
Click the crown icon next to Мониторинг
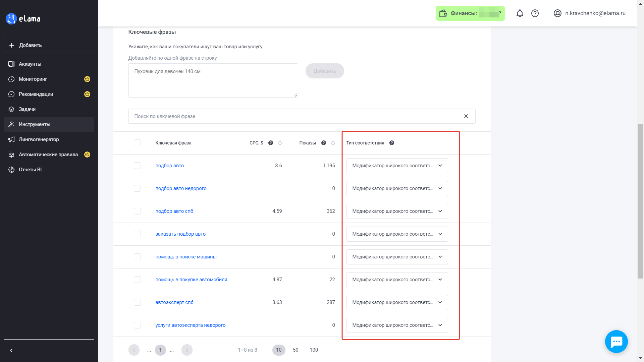click(87, 79)
